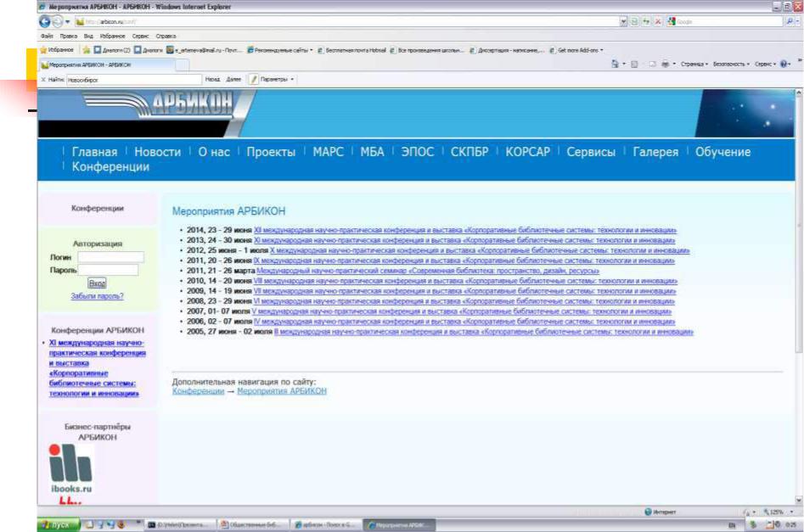The width and height of the screenshot is (804, 532).
Task: Click into the Пароль input field
Action: click(x=108, y=270)
